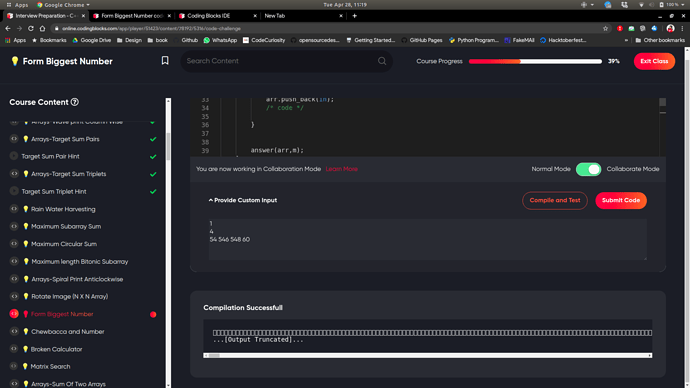Go to the Chrome home page
This screenshot has width=690, height=388.
(42, 28)
